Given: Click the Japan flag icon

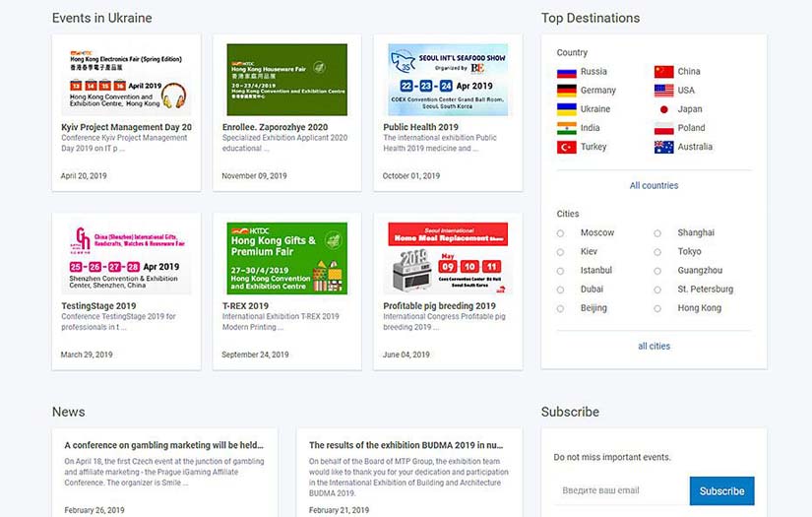Looking at the screenshot, I should pyautogui.click(x=664, y=109).
